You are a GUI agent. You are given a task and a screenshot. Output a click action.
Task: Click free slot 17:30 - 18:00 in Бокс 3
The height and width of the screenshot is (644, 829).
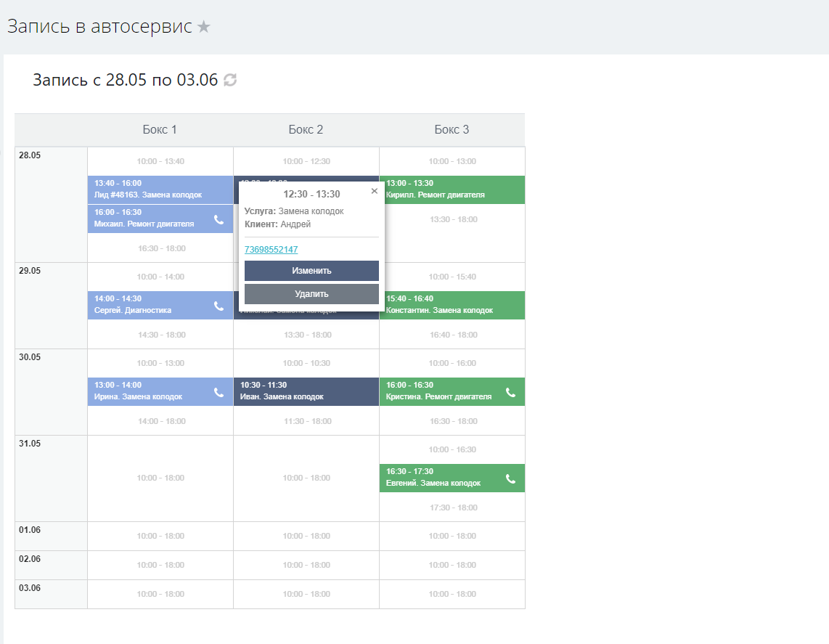point(452,508)
